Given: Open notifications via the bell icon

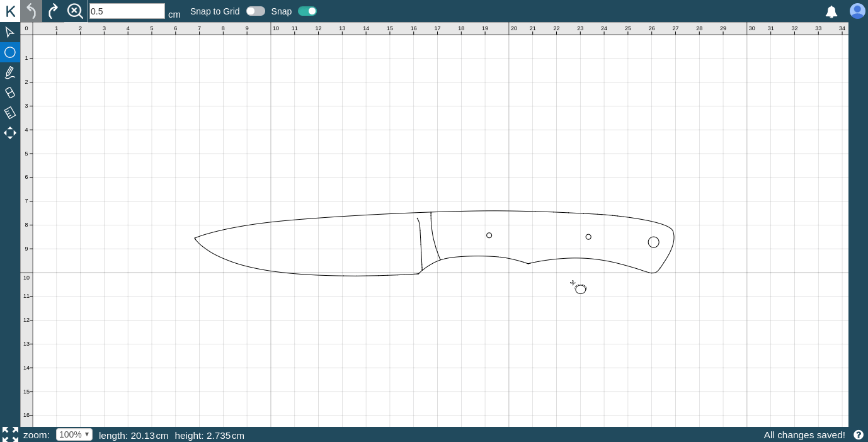Looking at the screenshot, I should point(831,11).
